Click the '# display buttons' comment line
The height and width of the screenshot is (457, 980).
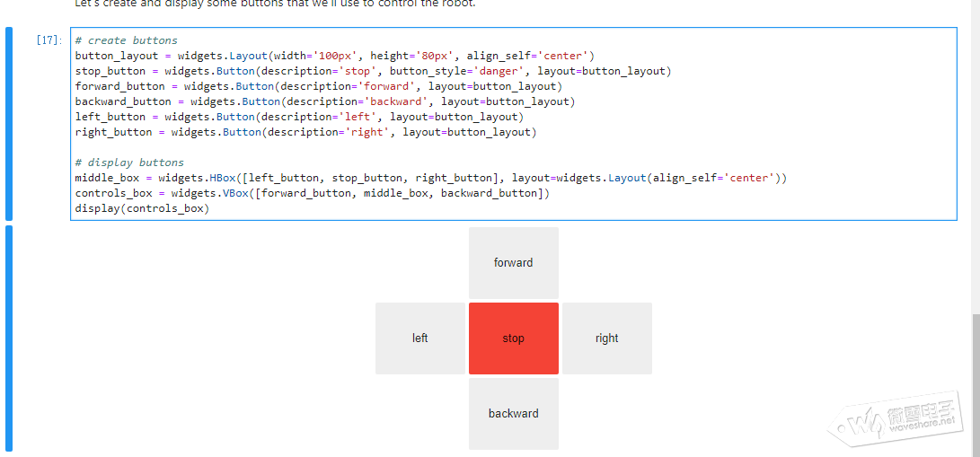(x=129, y=163)
